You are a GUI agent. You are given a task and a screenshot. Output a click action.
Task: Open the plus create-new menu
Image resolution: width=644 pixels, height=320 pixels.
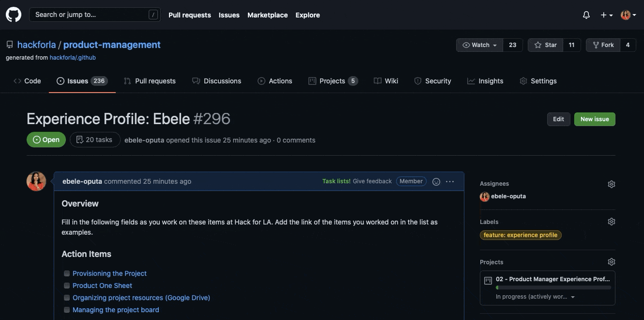[607, 15]
